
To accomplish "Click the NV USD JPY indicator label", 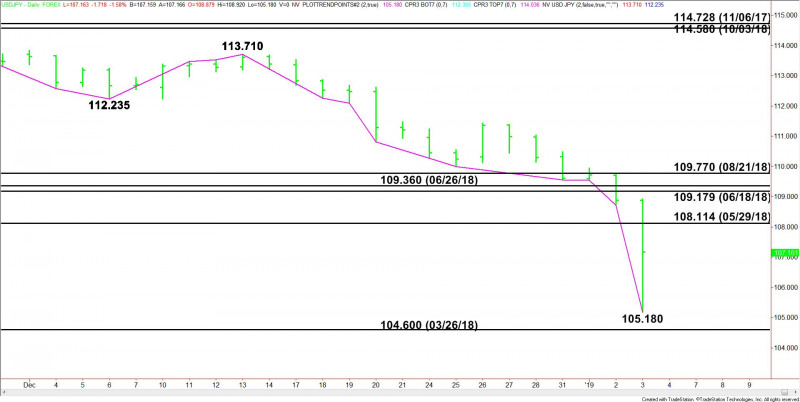I will click(576, 4).
